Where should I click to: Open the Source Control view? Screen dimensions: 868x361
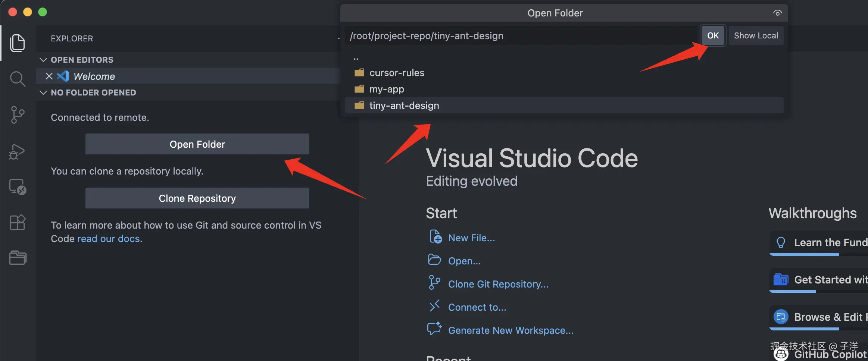(x=17, y=115)
